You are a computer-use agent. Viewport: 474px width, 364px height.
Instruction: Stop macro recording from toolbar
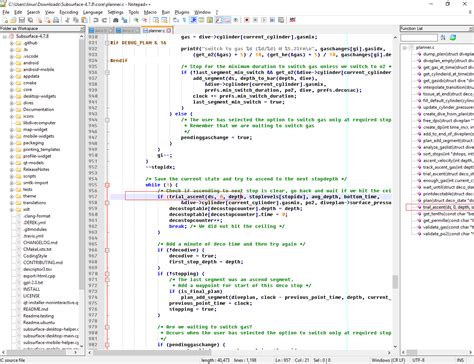(255, 20)
